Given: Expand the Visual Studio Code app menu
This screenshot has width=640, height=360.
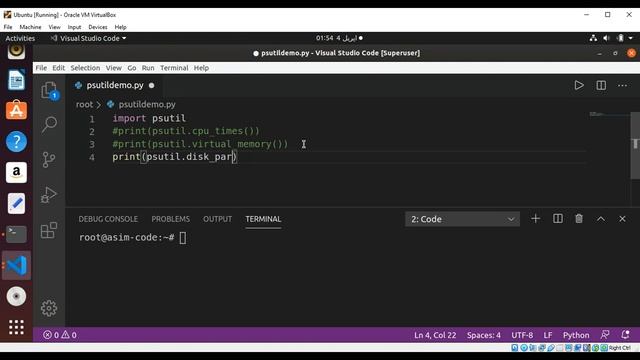Looking at the screenshot, I should click(88, 38).
